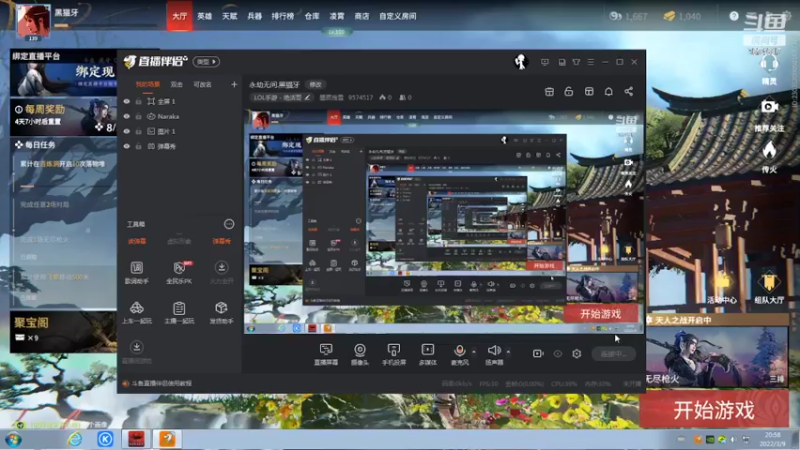Click the grayed-out start stream button in 直播伴侣
The width and height of the screenshot is (800, 450).
(x=614, y=354)
